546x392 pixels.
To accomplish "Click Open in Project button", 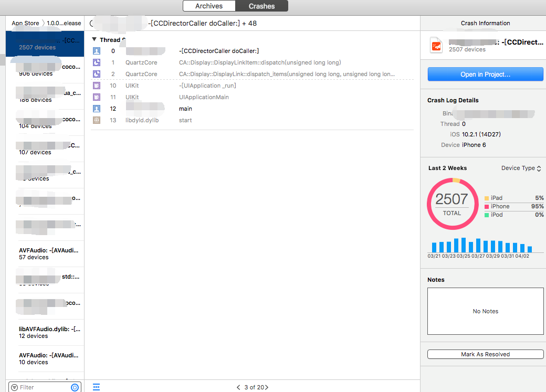I will coord(485,74).
